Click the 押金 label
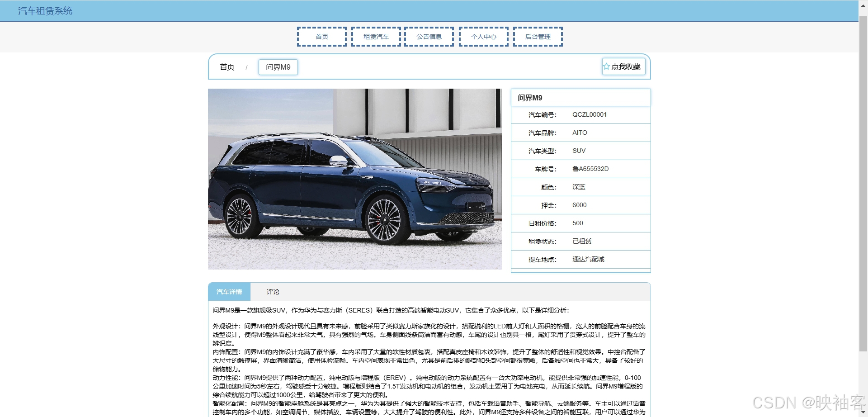This screenshot has height=417, width=868. pos(549,205)
